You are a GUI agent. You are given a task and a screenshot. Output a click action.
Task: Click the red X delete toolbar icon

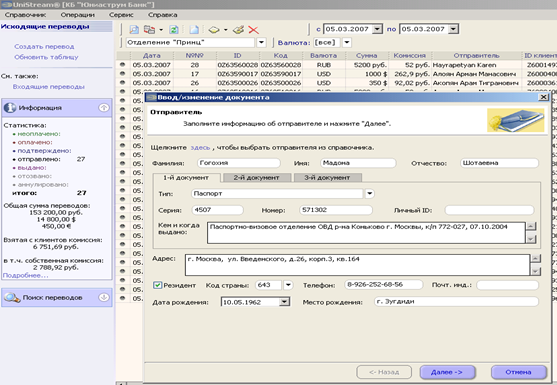253,30
